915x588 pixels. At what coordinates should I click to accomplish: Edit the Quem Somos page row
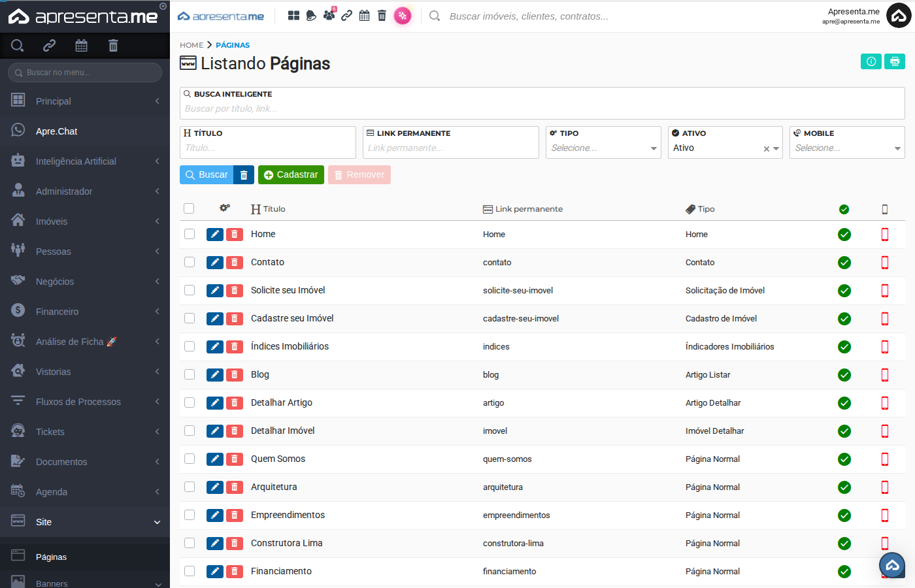(215, 459)
